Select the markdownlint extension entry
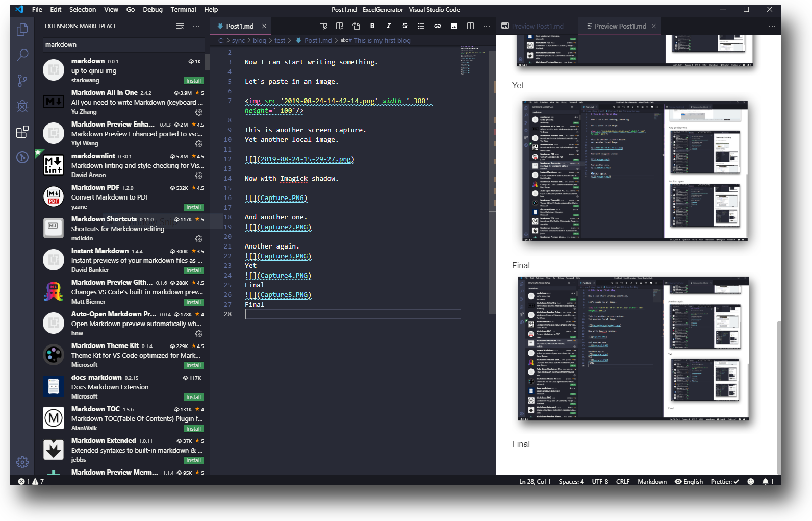Screen dimensions: 812x521 [122, 165]
